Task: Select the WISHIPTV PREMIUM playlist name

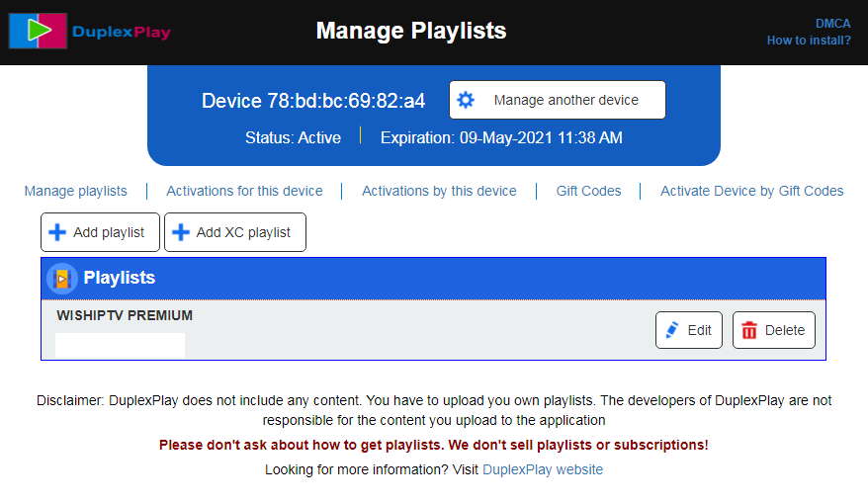Action: click(x=125, y=315)
